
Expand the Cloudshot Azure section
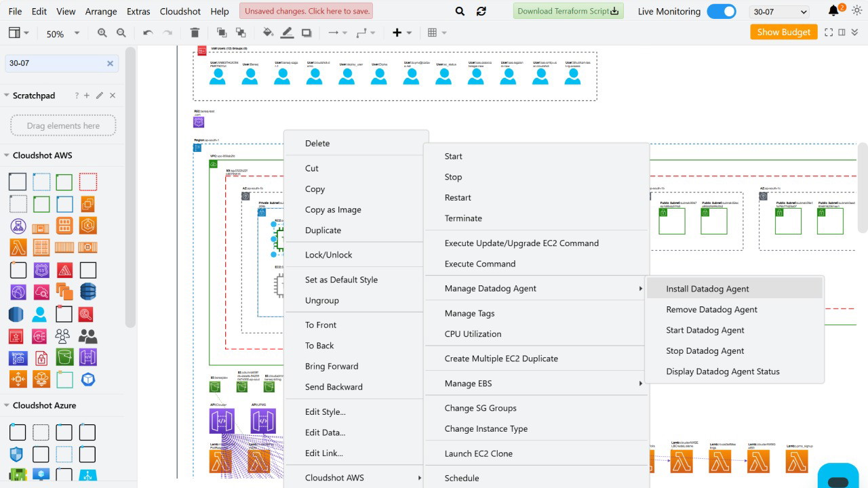coord(7,405)
